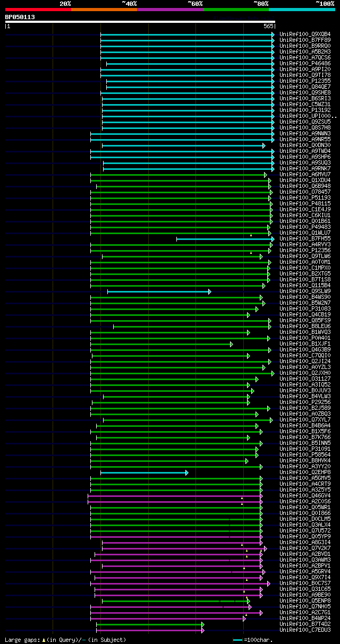
Task: Click the green ~80% identity legend segment
Action: point(235,10)
